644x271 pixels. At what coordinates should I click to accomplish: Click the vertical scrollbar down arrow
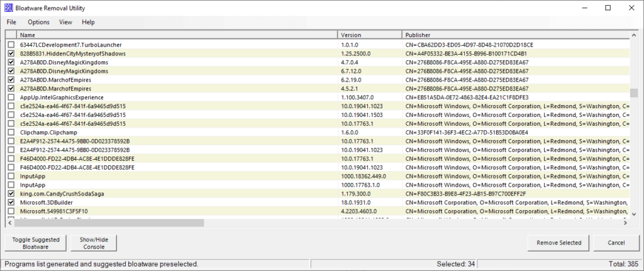coord(635,213)
